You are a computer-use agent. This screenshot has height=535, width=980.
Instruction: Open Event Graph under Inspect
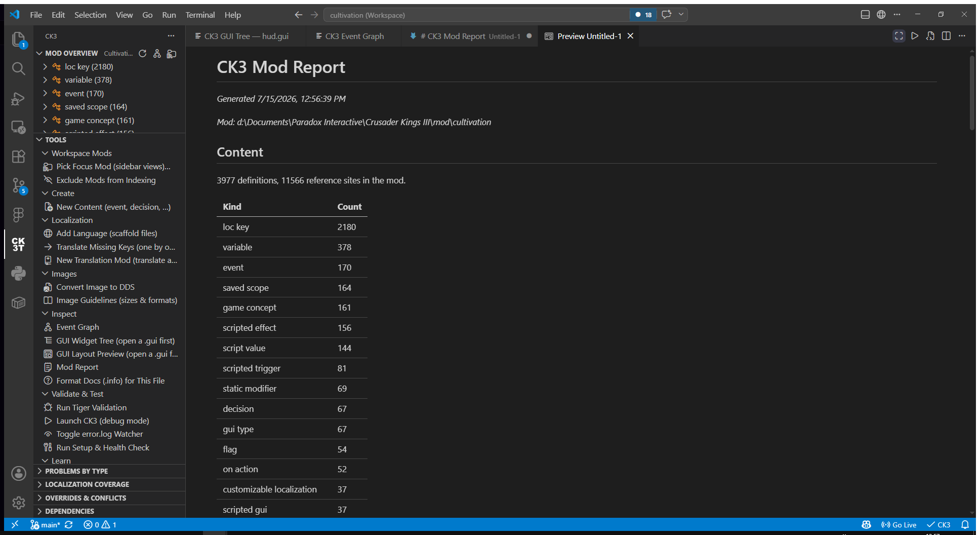78,327
